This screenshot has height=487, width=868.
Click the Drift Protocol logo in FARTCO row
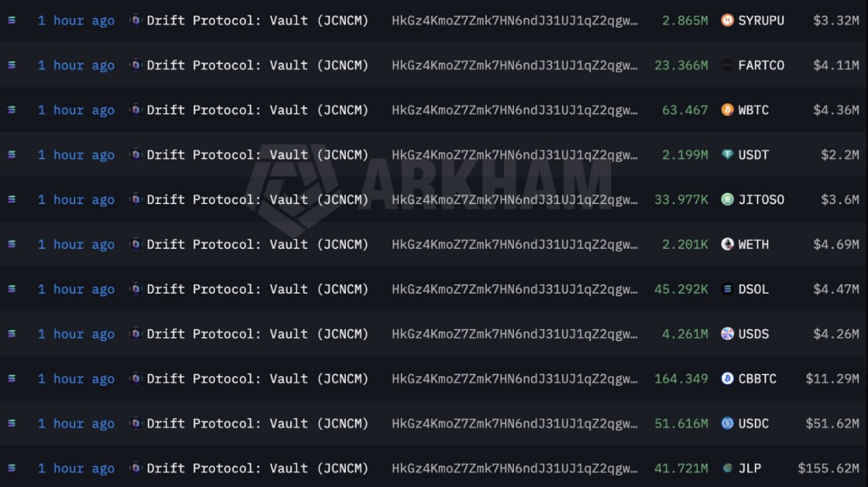point(136,65)
